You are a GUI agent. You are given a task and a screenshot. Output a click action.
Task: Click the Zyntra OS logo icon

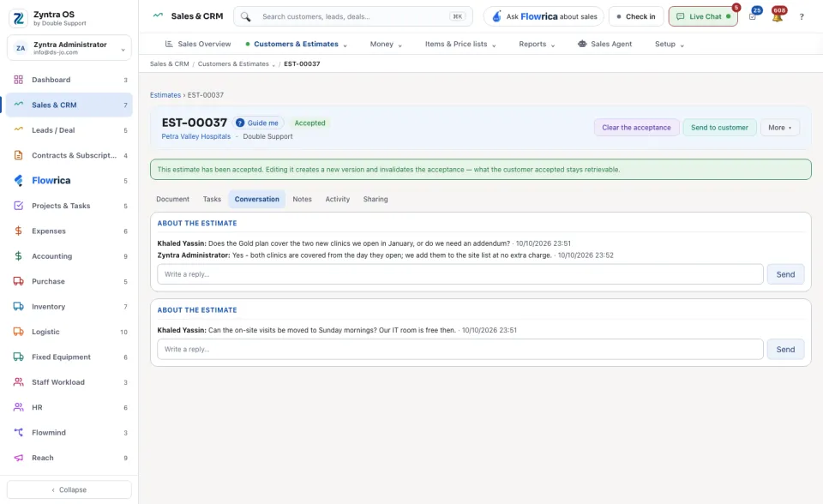pyautogui.click(x=18, y=18)
